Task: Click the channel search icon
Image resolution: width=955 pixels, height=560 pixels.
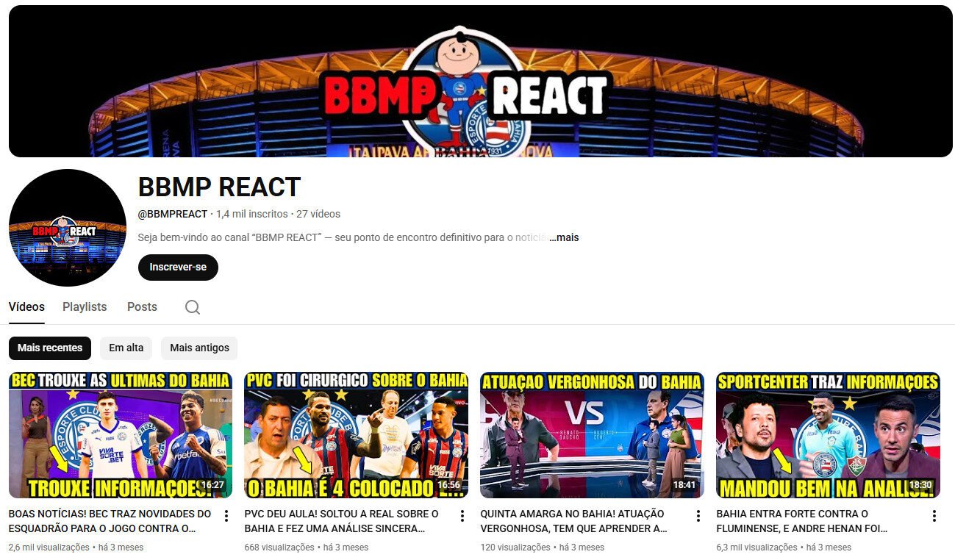Action: tap(192, 306)
